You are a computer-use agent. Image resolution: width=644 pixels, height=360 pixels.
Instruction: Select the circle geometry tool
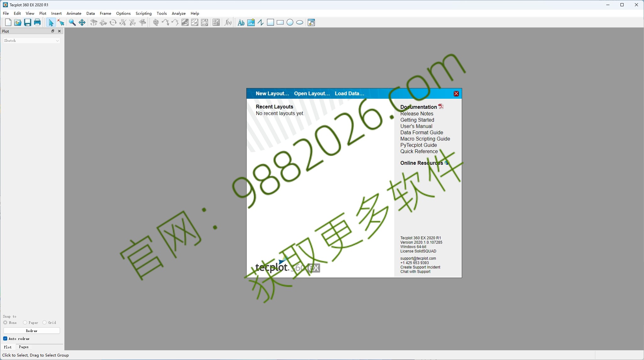(x=290, y=22)
